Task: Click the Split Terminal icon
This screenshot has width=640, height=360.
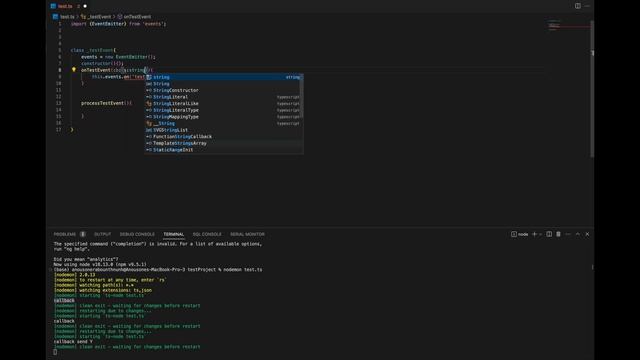Action: pos(549,234)
